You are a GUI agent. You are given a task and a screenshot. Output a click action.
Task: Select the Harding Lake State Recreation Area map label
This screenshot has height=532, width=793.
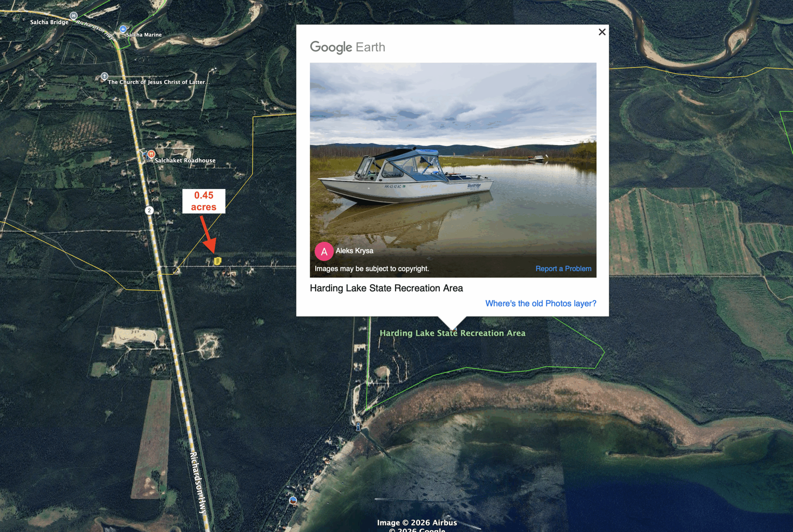tap(452, 333)
